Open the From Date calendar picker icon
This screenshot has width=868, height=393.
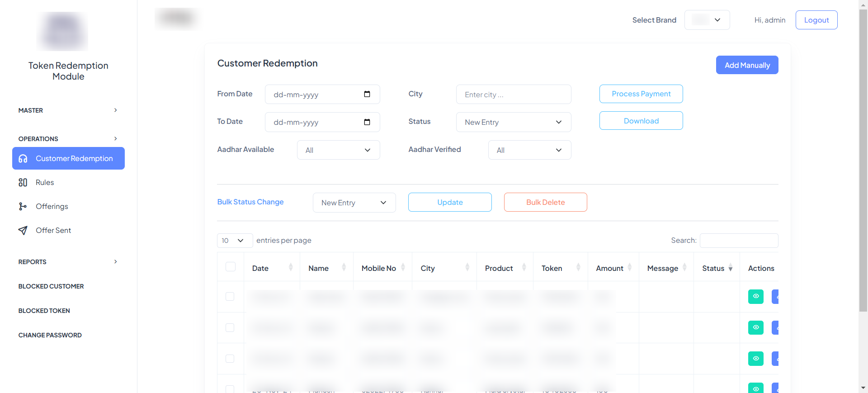(x=367, y=94)
